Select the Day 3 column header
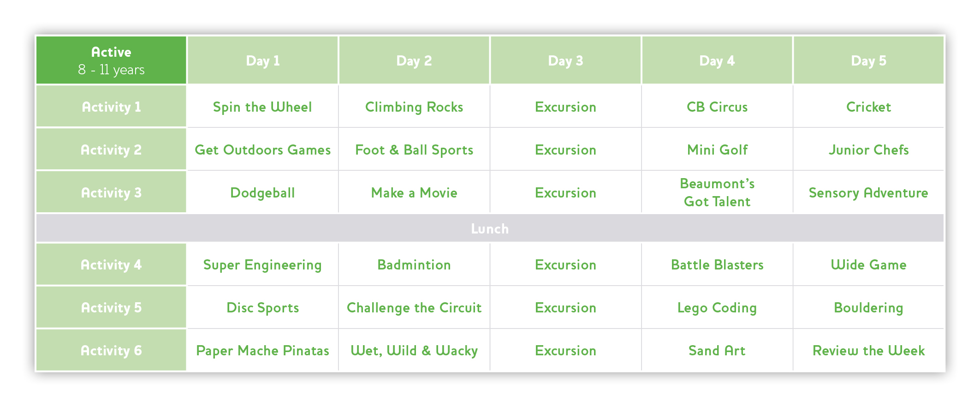Image resolution: width=980 pixels, height=407 pixels. pyautogui.click(x=565, y=60)
